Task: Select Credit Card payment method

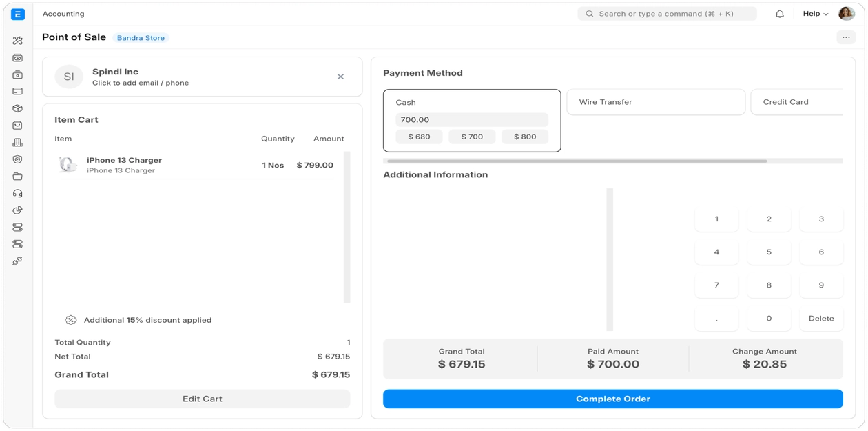Action: click(x=796, y=102)
